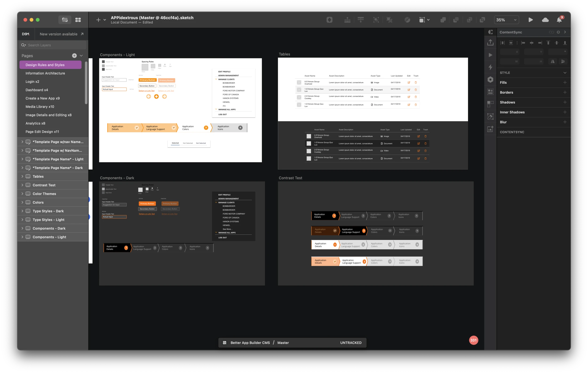Viewport: 588px width, 373px height.
Task: Click the export share icon in plugin strip
Action: coord(490,43)
